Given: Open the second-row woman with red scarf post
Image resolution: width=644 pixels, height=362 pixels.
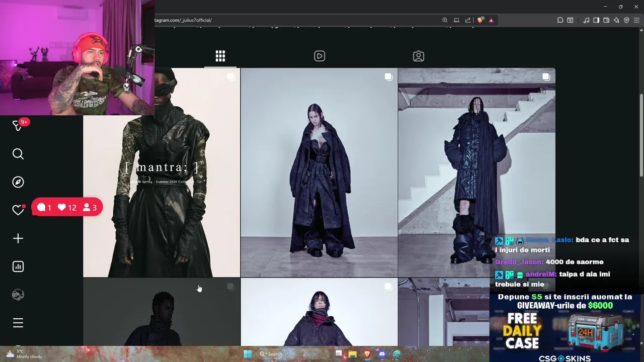Looking at the screenshot, I should point(319,312).
